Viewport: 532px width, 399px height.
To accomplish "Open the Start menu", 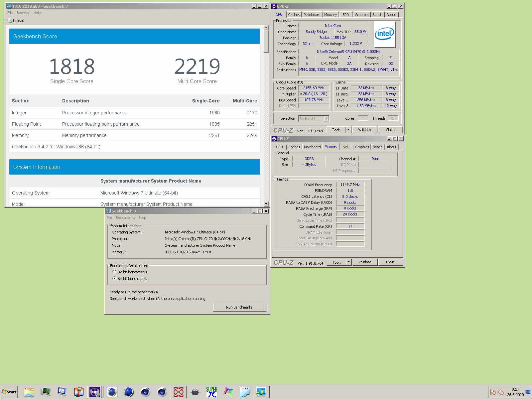I will 9,392.
